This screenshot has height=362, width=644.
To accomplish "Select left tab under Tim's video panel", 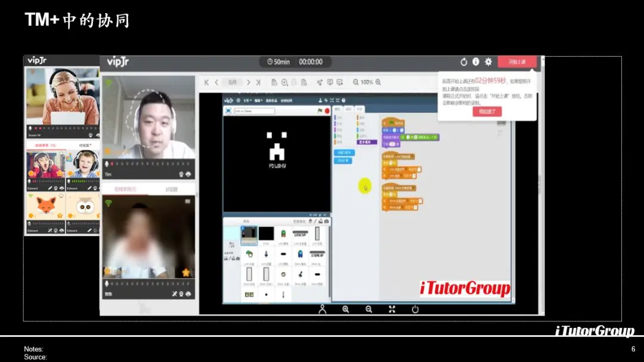I will pyautogui.click(x=125, y=189).
